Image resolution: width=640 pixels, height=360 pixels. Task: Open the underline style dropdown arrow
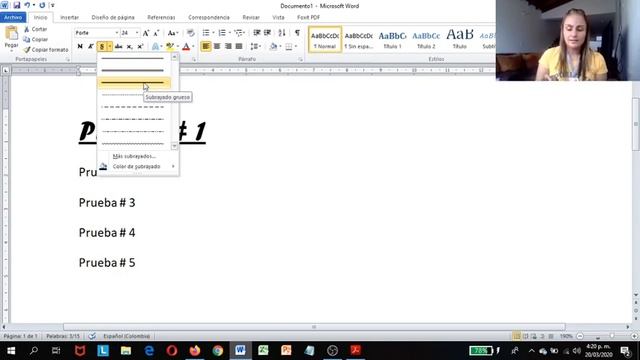click(109, 47)
